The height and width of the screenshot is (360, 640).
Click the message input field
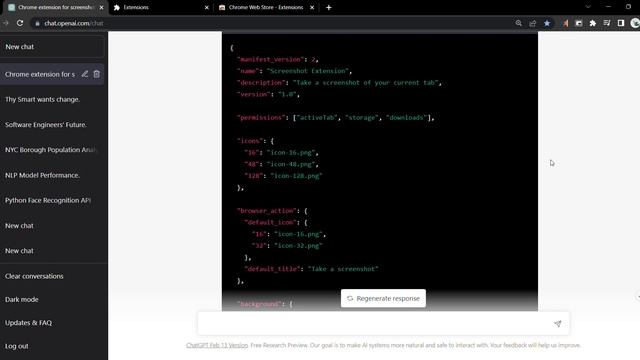coord(383,323)
